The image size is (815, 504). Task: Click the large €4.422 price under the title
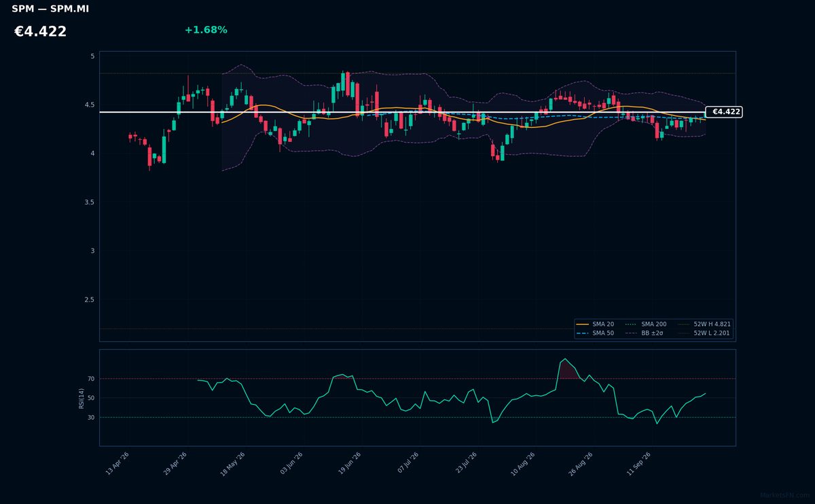pyautogui.click(x=40, y=32)
